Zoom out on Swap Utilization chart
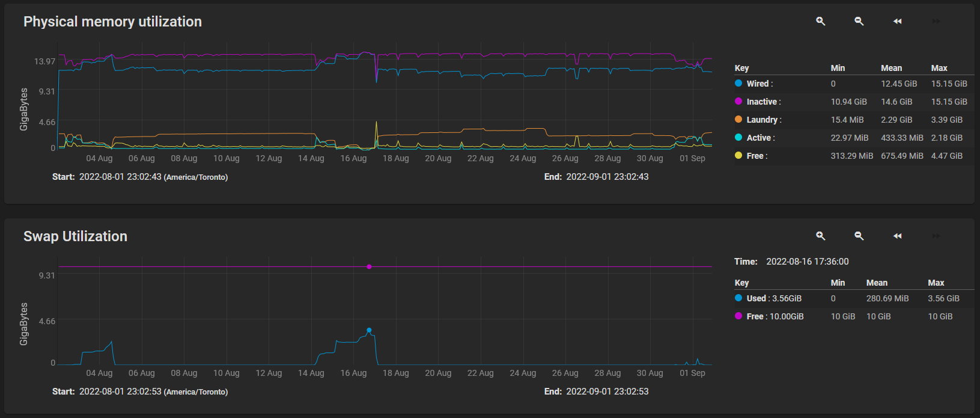Screen dimensions: 980x418 click(859, 236)
